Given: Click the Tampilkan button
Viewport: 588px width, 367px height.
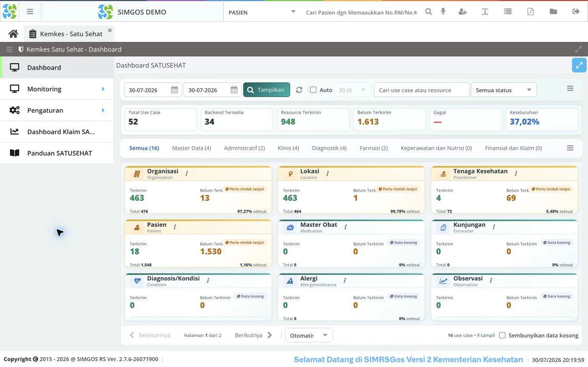Looking at the screenshot, I should [x=266, y=90].
